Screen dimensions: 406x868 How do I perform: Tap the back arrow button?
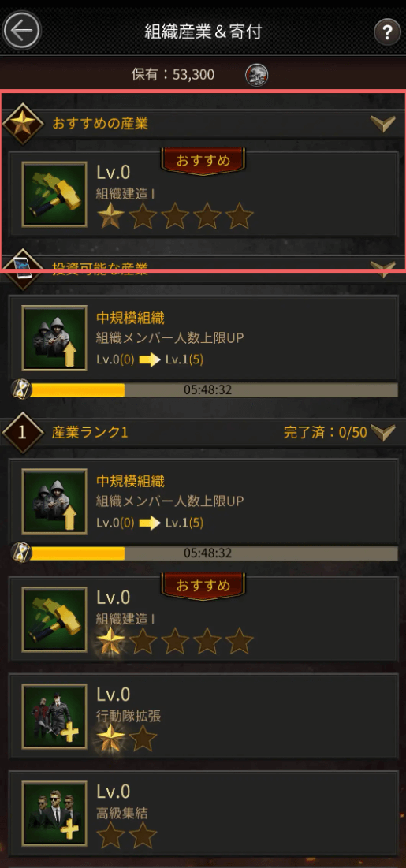[x=21, y=31]
